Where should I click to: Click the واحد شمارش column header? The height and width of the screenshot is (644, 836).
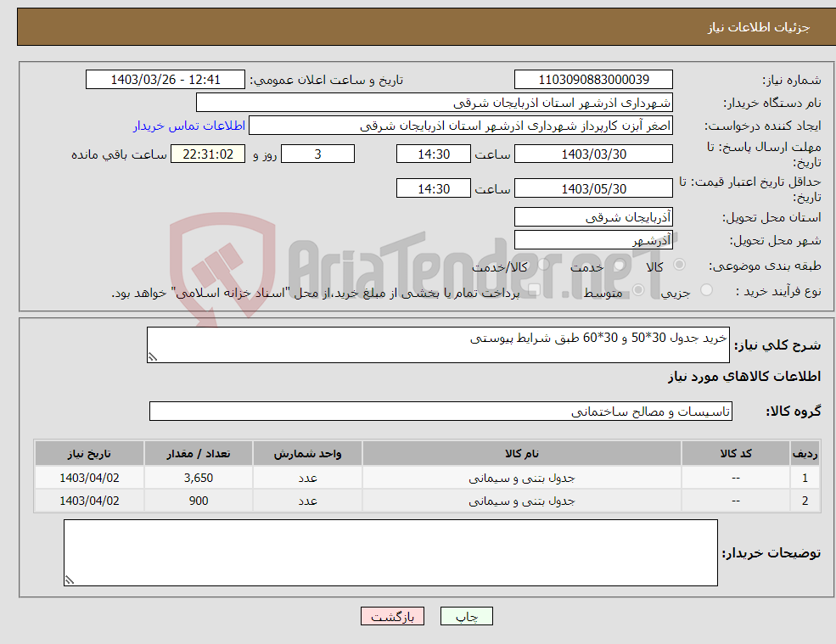307,454
